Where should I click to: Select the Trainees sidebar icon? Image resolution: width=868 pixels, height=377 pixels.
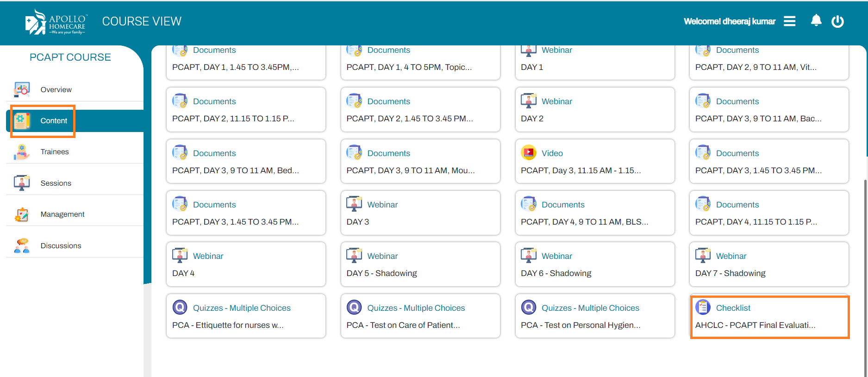[x=22, y=152]
